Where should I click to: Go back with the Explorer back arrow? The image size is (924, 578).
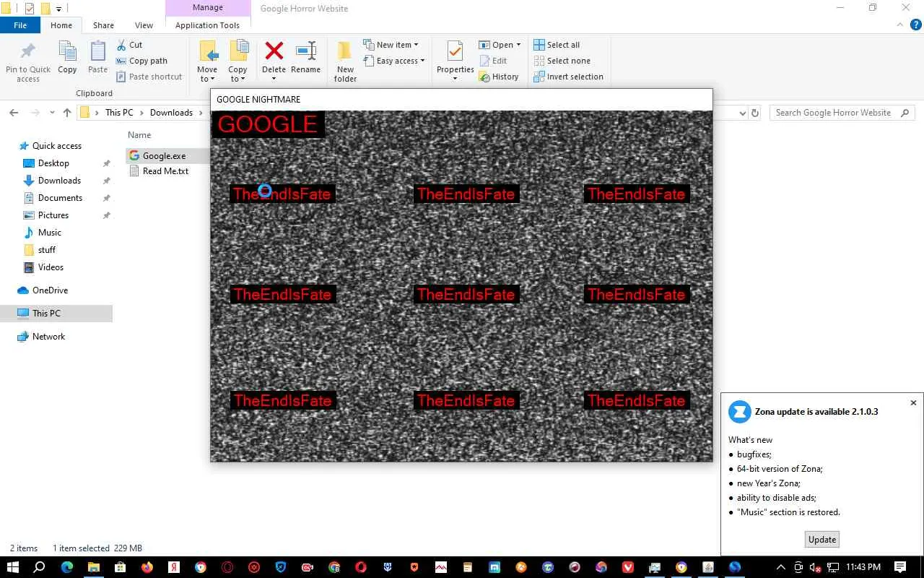14,113
